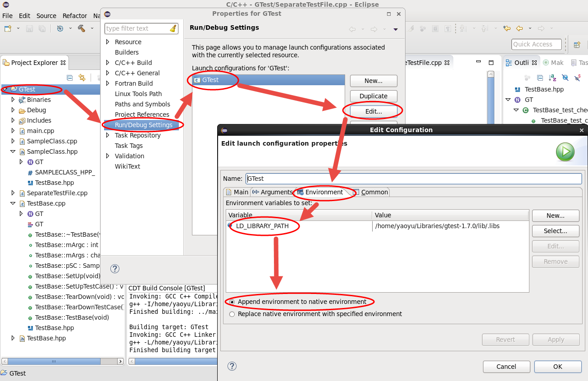Click help icon in Properties for GTest dialog

(115, 269)
